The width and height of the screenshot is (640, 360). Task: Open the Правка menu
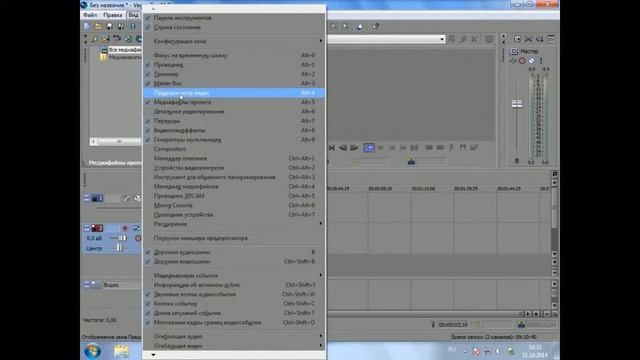tap(113, 15)
